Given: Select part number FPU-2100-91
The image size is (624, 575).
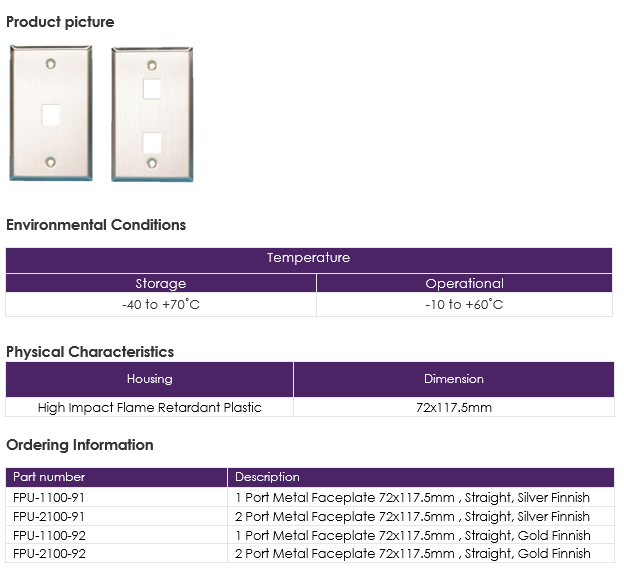Looking at the screenshot, I should point(49,517).
